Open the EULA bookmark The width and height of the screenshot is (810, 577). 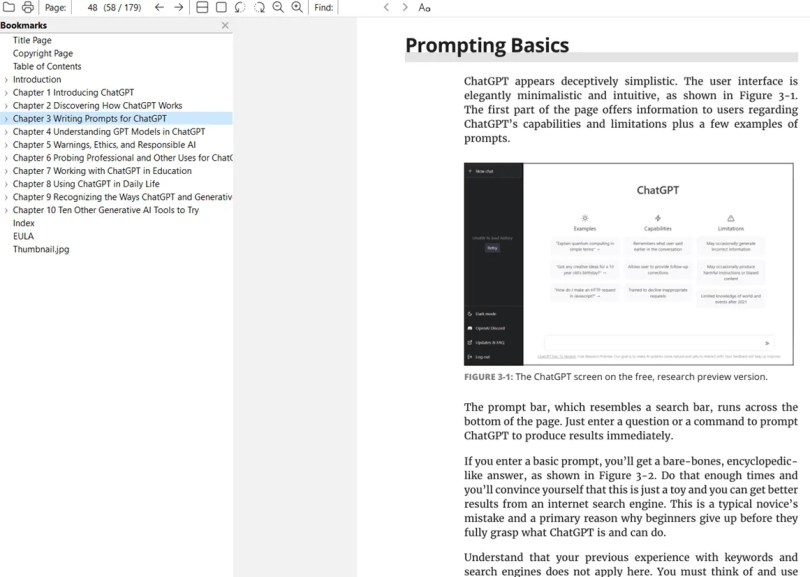coord(23,236)
